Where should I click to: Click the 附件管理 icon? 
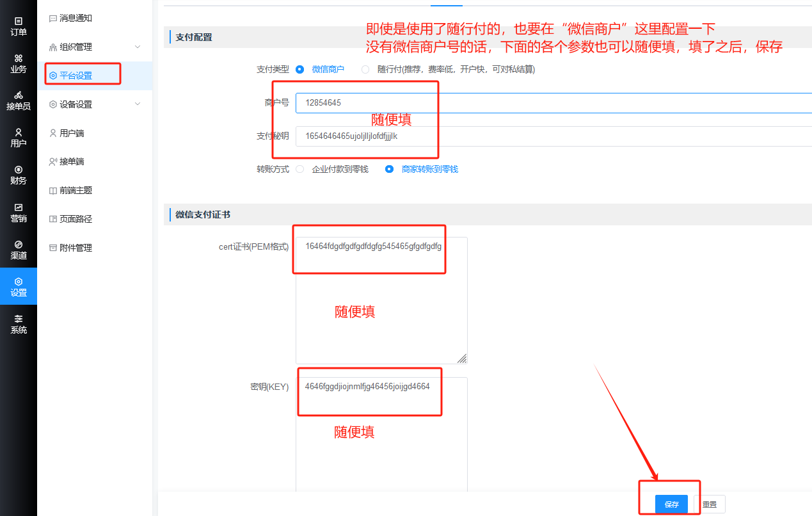coord(53,248)
